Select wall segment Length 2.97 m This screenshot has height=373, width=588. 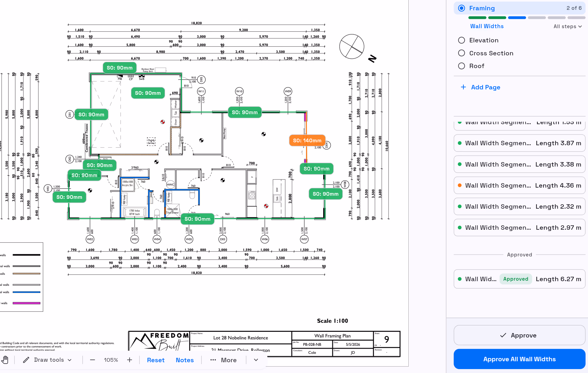coord(519,228)
